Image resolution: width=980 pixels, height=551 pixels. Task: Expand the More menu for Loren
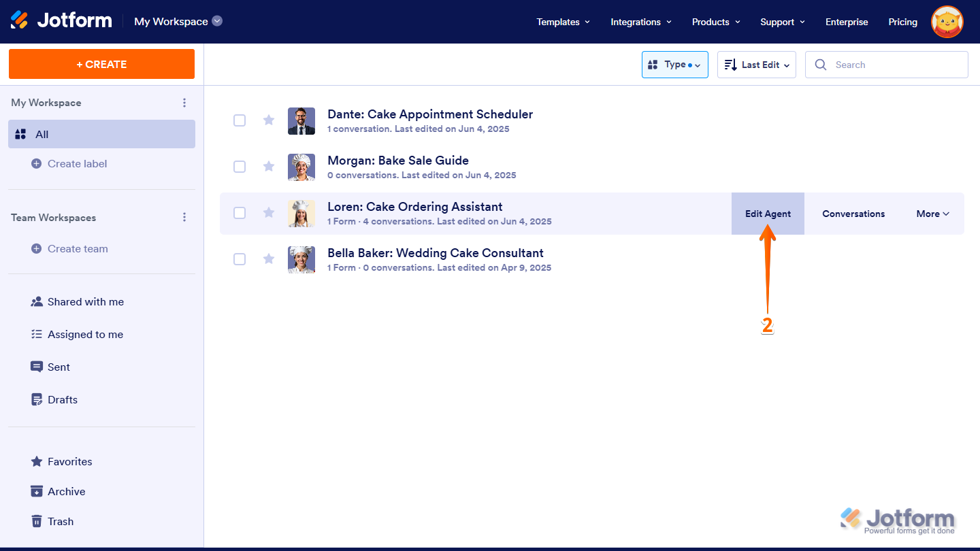click(932, 214)
